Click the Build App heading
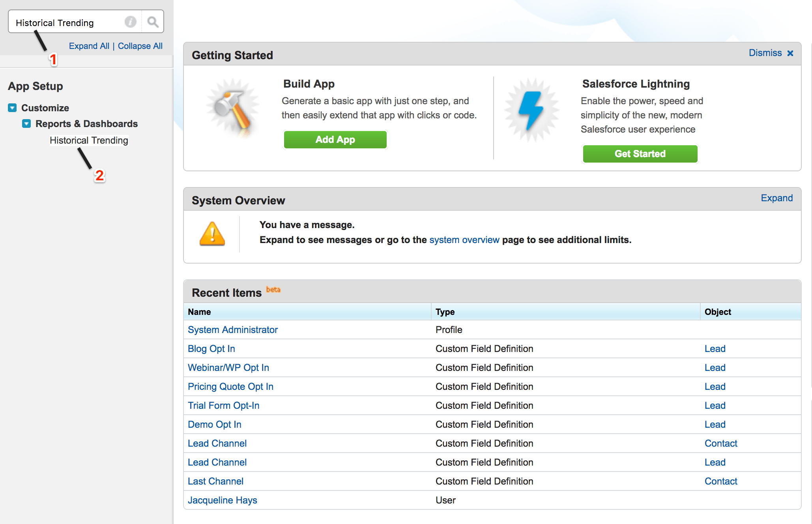 tap(309, 84)
